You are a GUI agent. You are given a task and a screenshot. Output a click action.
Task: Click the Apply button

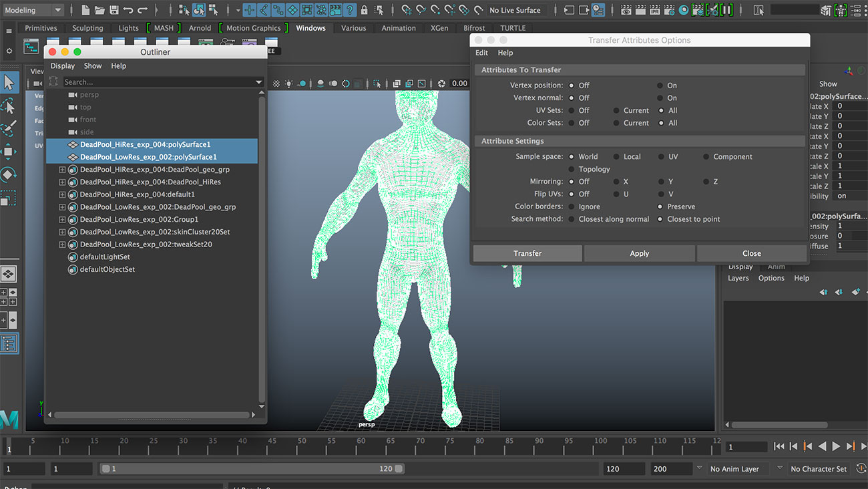639,253
